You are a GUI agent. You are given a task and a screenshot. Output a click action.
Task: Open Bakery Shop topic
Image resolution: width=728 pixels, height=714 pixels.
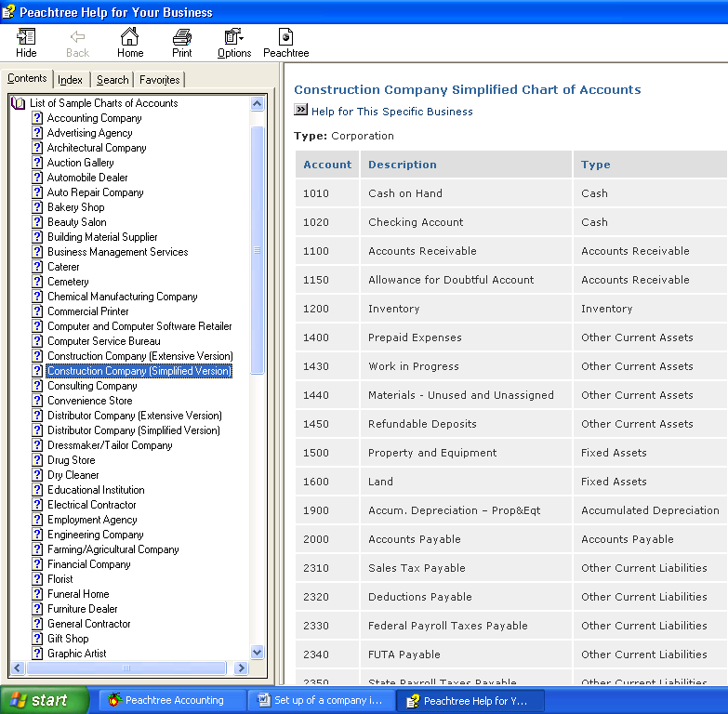click(75, 207)
